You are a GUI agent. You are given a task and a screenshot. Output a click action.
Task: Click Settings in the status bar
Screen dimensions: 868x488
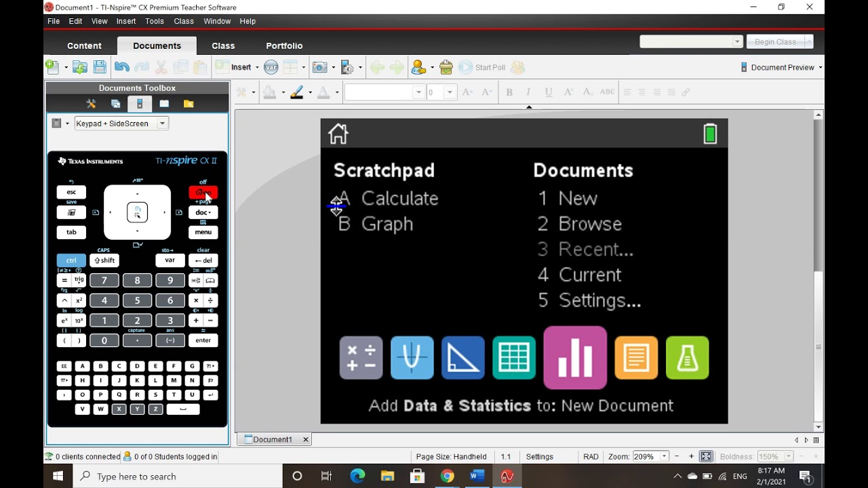(540, 457)
